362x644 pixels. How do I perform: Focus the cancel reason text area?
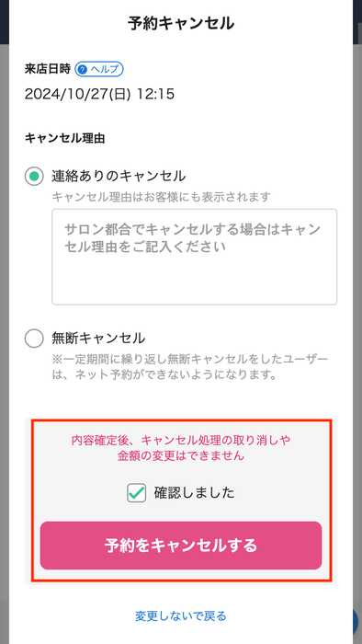click(x=195, y=257)
